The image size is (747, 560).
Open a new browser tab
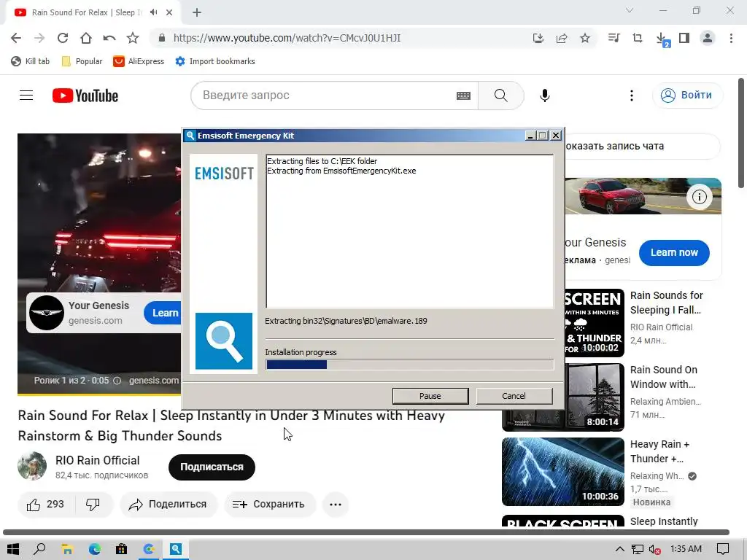coord(197,12)
